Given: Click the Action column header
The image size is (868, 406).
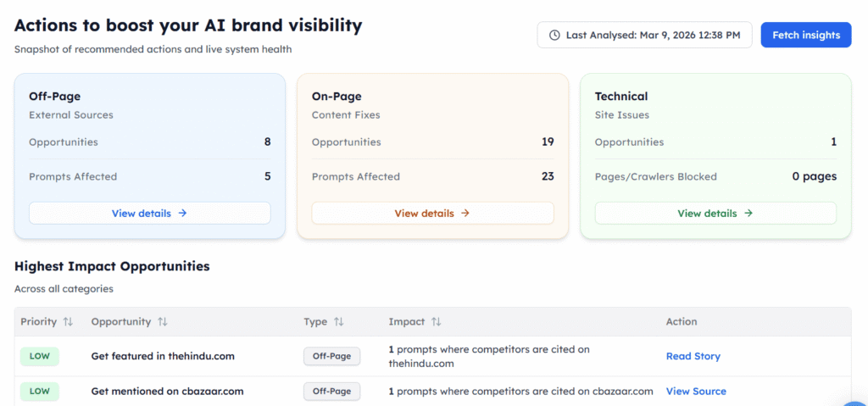Looking at the screenshot, I should coord(682,322).
